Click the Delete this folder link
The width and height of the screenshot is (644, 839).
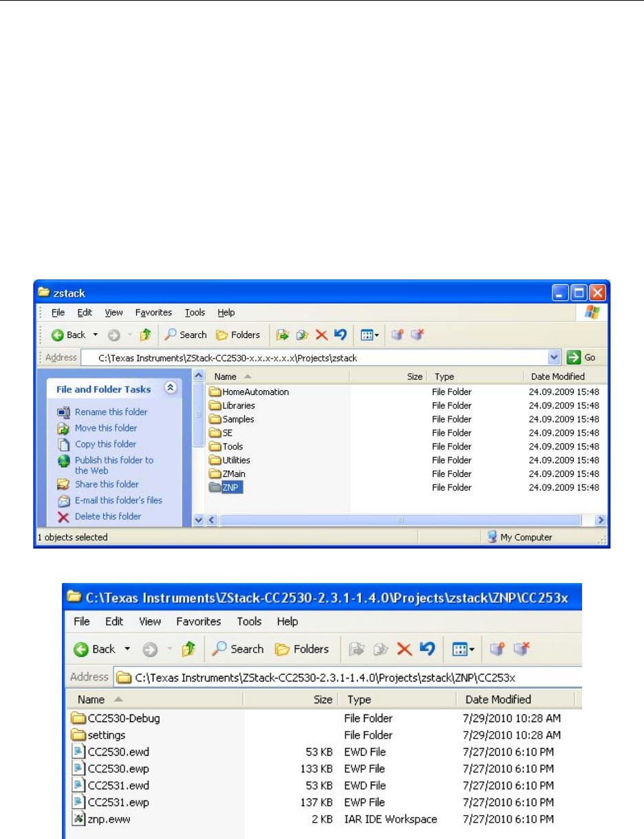point(108,516)
